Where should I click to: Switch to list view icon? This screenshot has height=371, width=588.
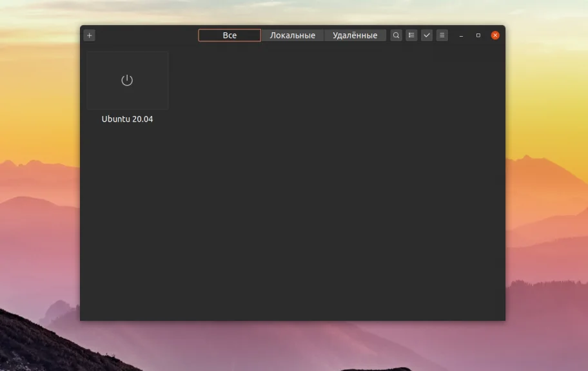pyautogui.click(x=411, y=35)
